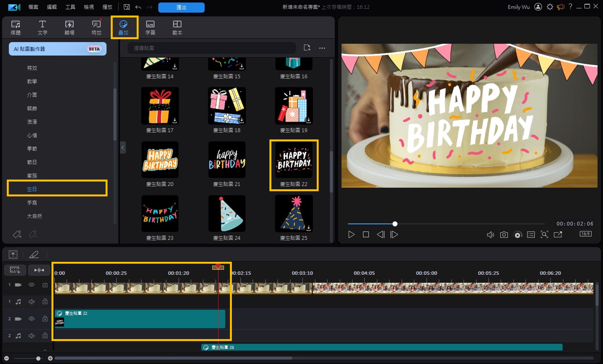Open the more options ellipsis menu
The image size is (603, 364).
(322, 48)
